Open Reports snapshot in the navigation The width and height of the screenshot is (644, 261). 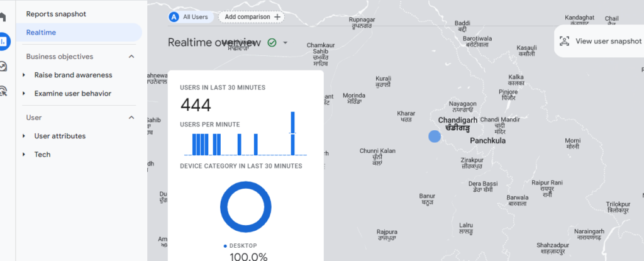tap(56, 14)
